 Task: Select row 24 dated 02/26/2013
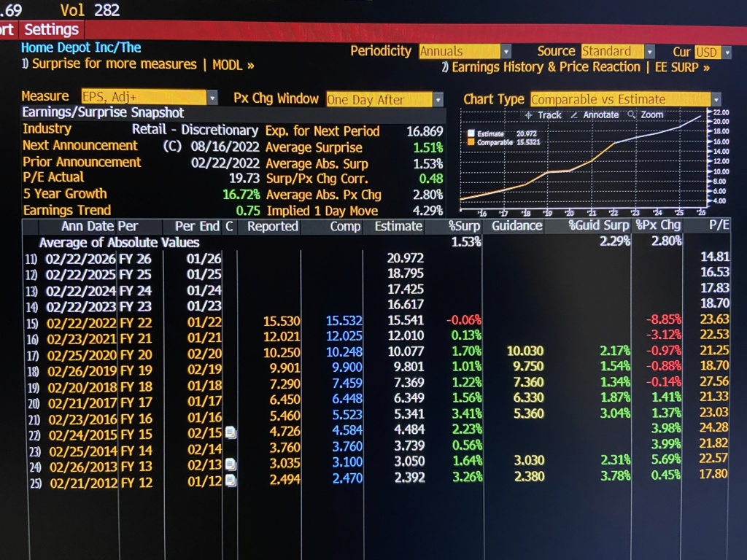pyautogui.click(x=376, y=464)
